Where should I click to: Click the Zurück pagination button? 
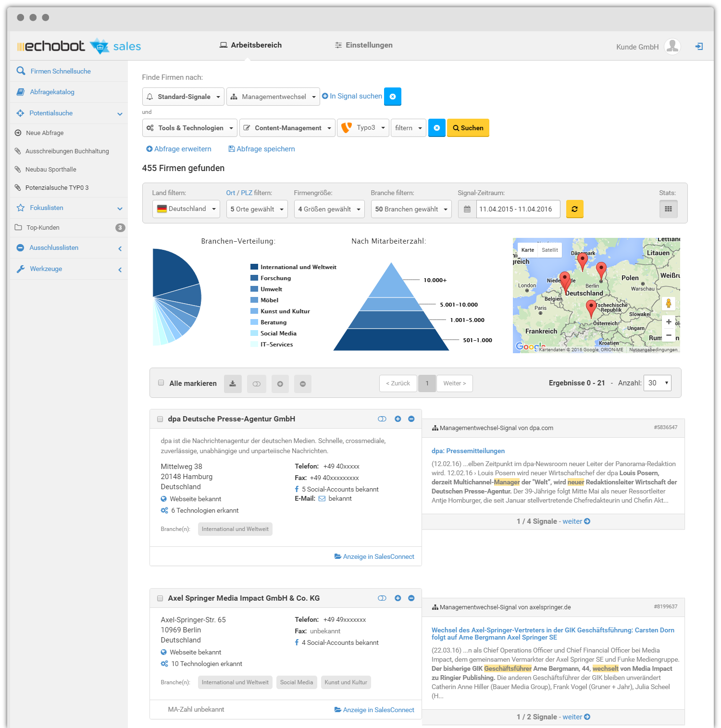[398, 383]
